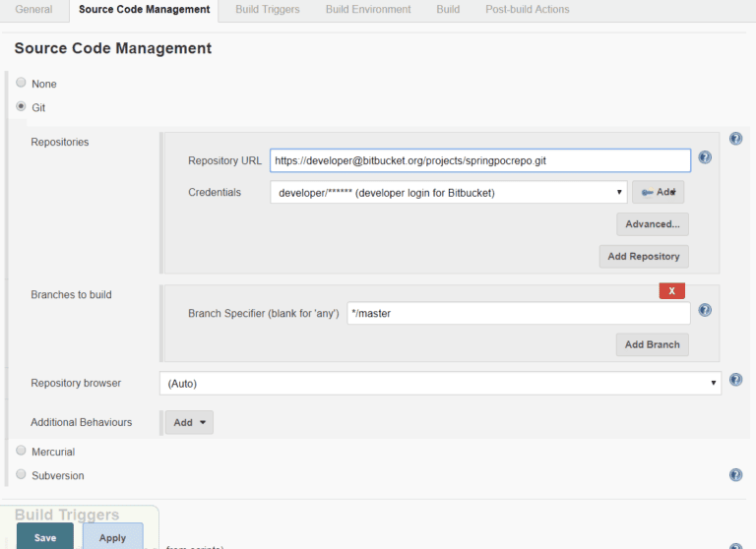Switch to the Build Triggers tab
The image size is (756, 549).
pos(268,9)
